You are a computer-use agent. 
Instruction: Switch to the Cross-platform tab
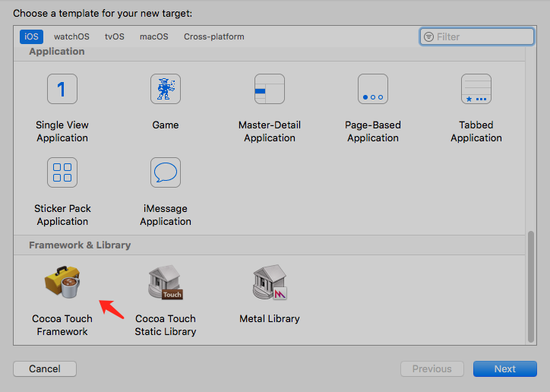(x=214, y=36)
